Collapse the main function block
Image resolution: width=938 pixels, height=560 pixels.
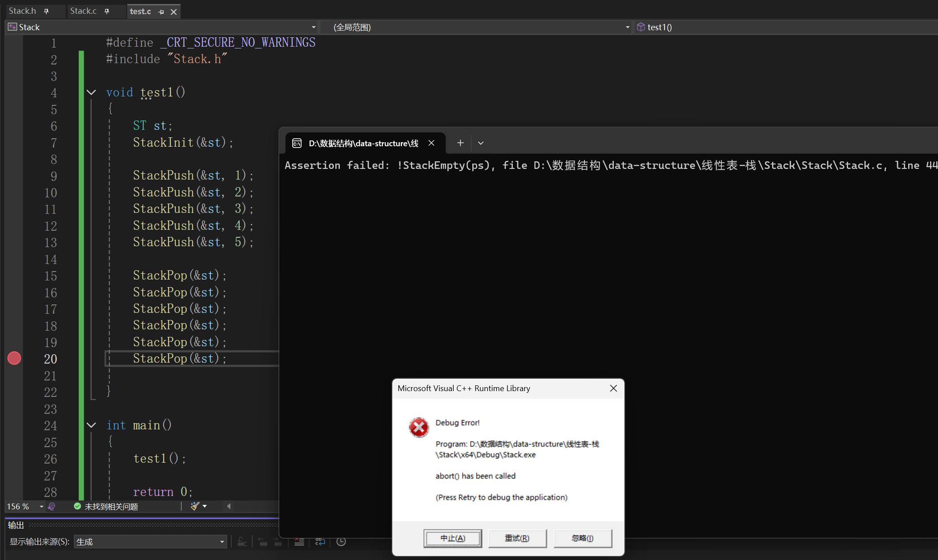point(91,425)
